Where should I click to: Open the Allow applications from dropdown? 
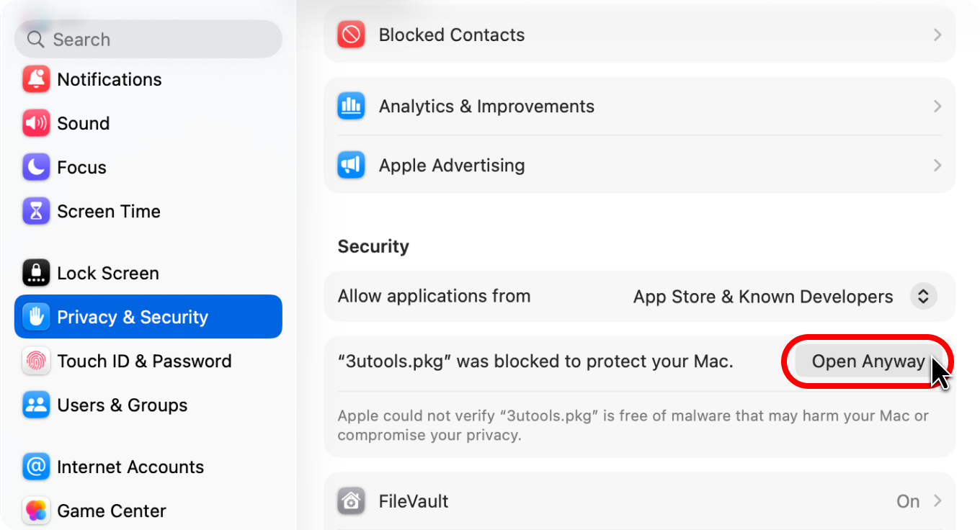tap(923, 296)
